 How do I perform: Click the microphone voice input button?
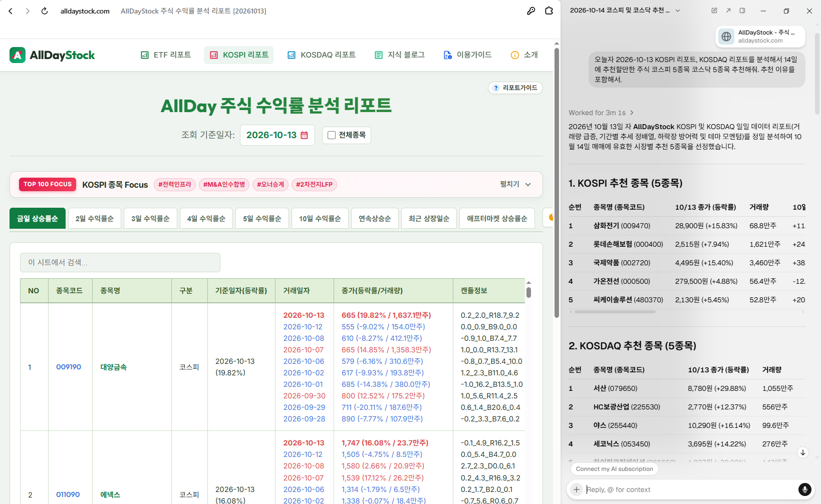804,489
